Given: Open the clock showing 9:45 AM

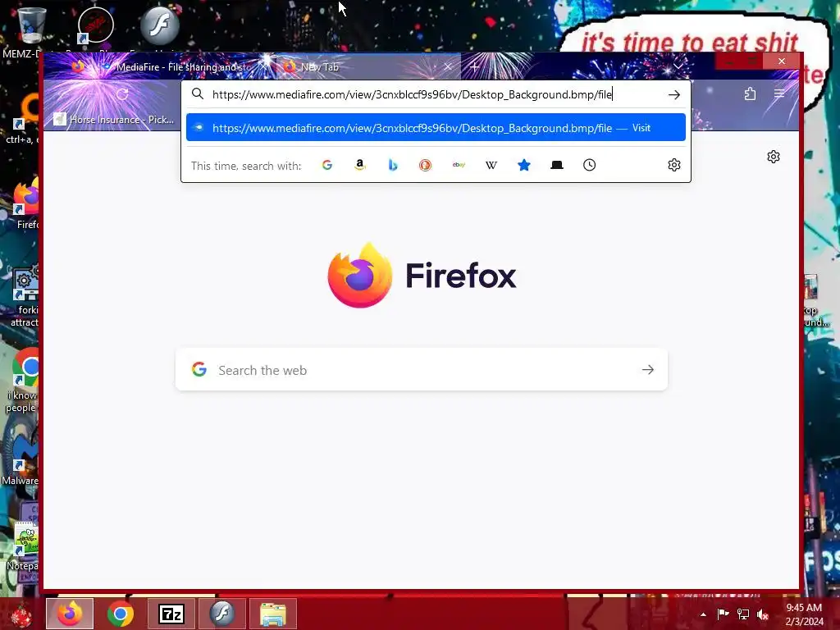Looking at the screenshot, I should tap(804, 614).
